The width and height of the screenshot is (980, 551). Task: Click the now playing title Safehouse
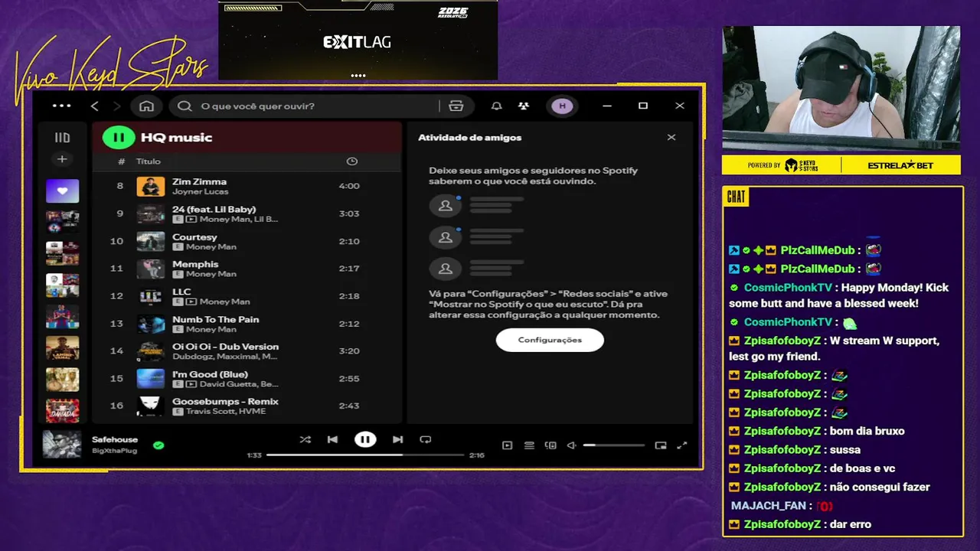(115, 440)
